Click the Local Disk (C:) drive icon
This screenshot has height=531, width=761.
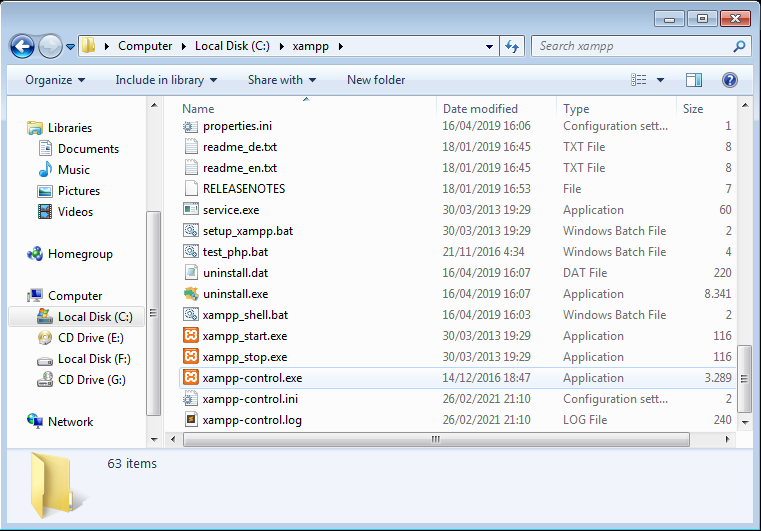pos(45,316)
